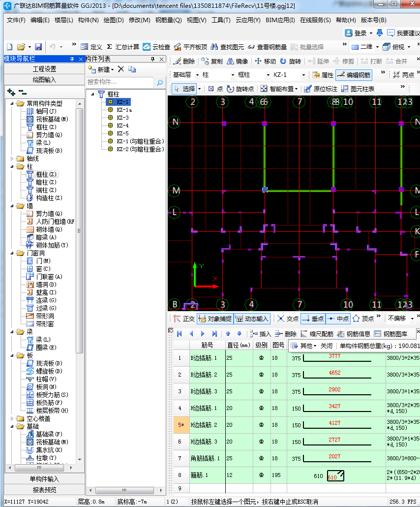Screen dimensions: 420x507
Task: Open 查看钢筋量 view rebar quantity
Action: click(x=267, y=47)
